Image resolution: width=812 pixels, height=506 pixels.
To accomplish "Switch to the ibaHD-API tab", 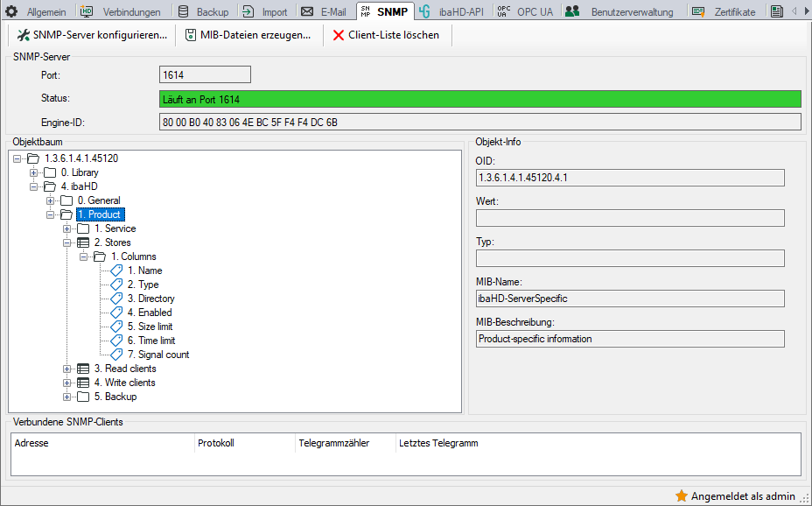I will click(x=452, y=11).
